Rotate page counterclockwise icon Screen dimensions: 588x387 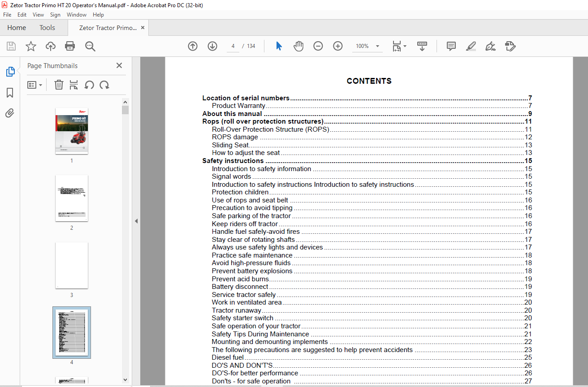(89, 85)
